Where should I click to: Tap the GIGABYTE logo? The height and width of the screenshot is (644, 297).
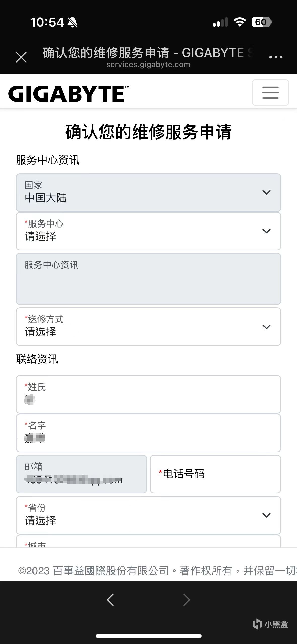pyautogui.click(x=69, y=94)
